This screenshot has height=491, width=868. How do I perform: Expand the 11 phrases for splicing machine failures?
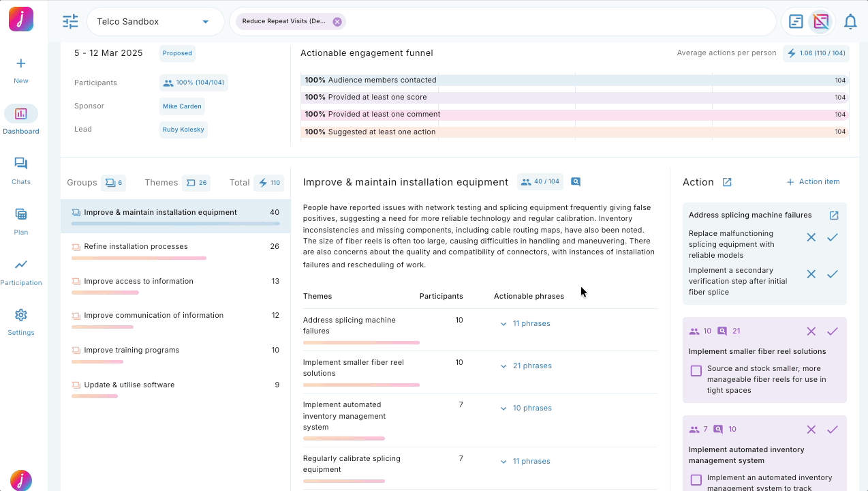525,324
